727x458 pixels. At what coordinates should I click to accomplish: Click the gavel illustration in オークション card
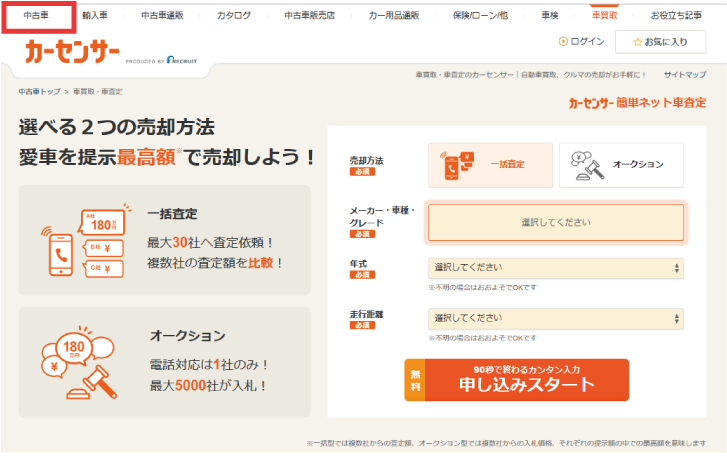92,383
